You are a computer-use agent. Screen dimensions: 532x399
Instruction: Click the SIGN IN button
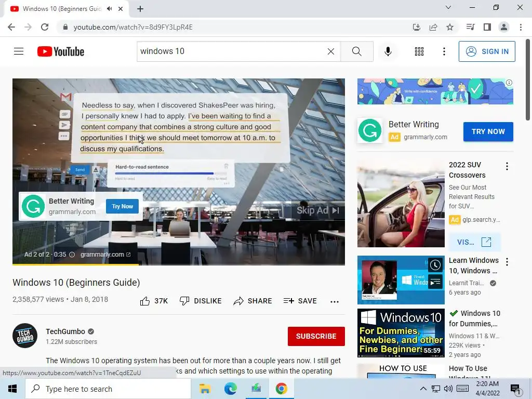tap(487, 51)
